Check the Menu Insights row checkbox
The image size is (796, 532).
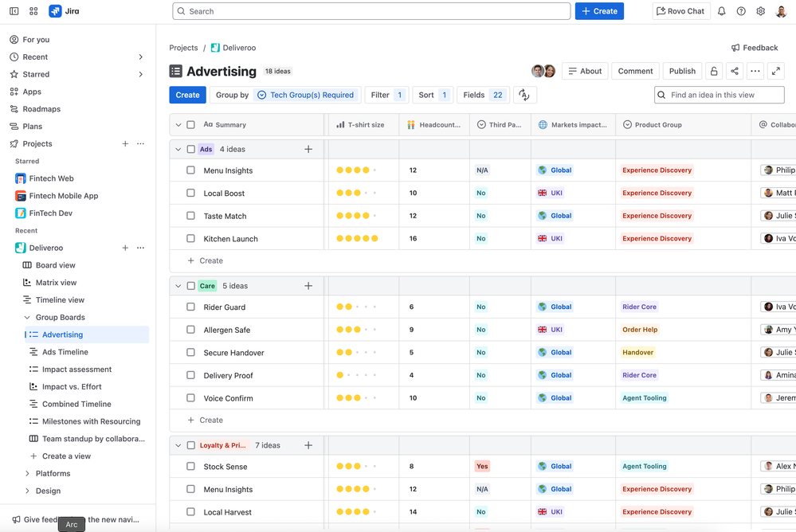(190, 170)
